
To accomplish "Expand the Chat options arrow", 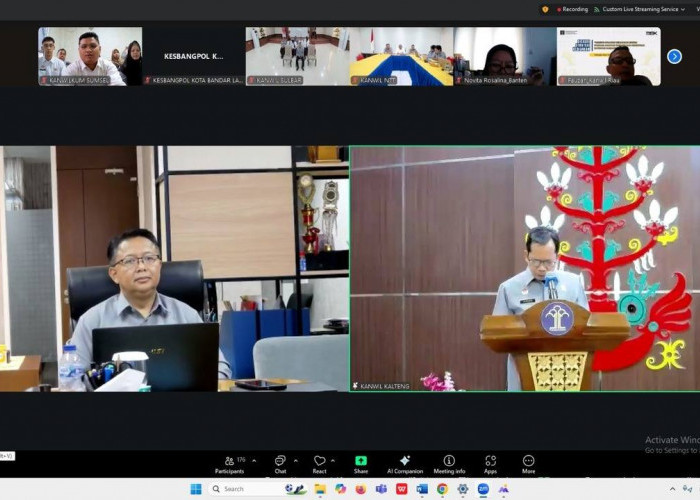I will click(296, 460).
